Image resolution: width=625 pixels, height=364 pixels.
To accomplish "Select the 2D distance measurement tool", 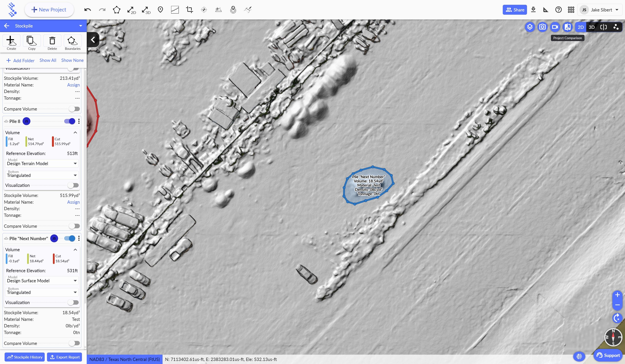I will [x=131, y=10].
